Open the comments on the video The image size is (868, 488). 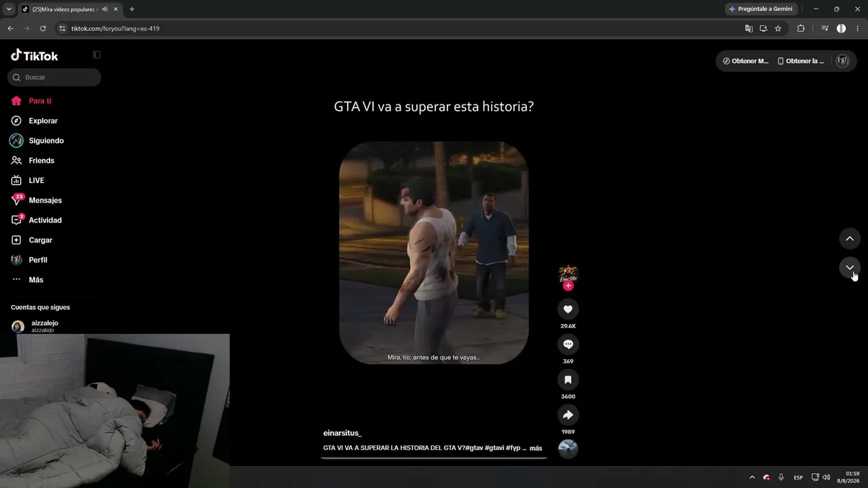(568, 344)
